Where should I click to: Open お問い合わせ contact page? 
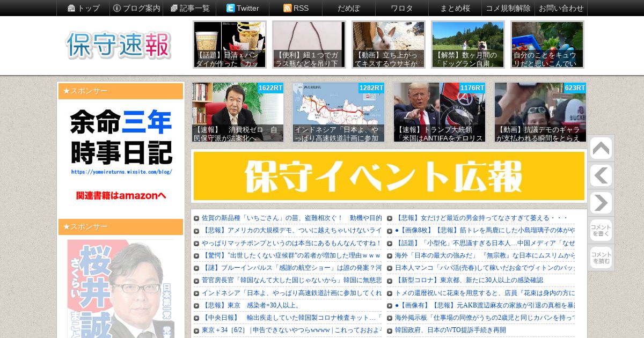coord(561,8)
